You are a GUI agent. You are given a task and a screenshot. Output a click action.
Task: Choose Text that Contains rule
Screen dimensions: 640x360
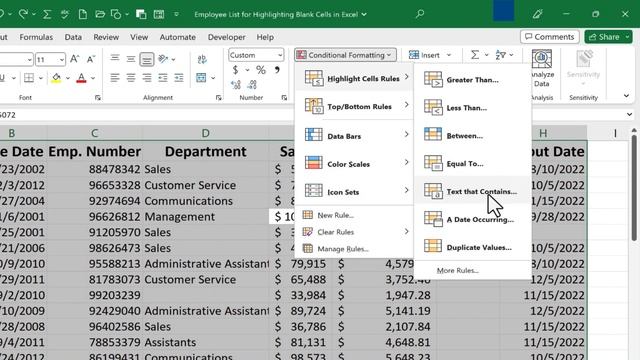[472, 191]
